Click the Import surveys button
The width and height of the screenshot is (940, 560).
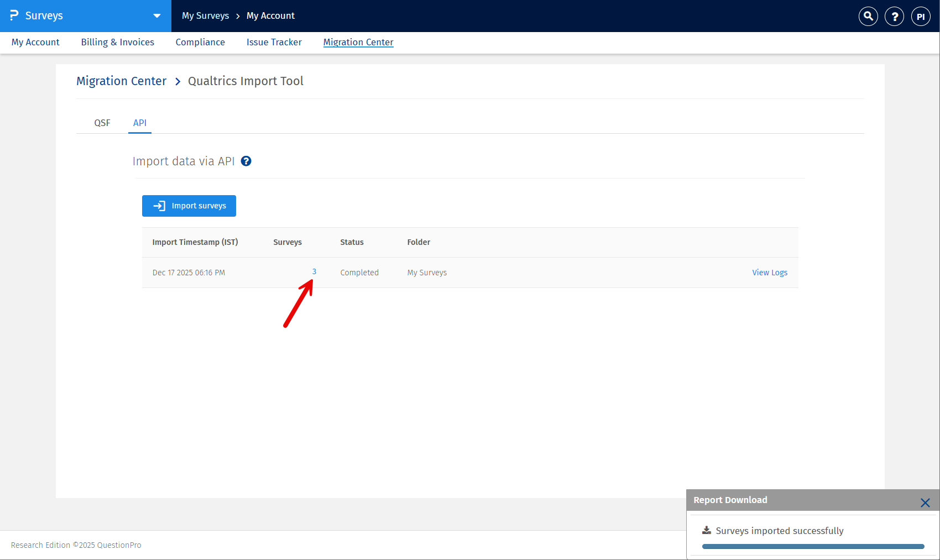[189, 206]
